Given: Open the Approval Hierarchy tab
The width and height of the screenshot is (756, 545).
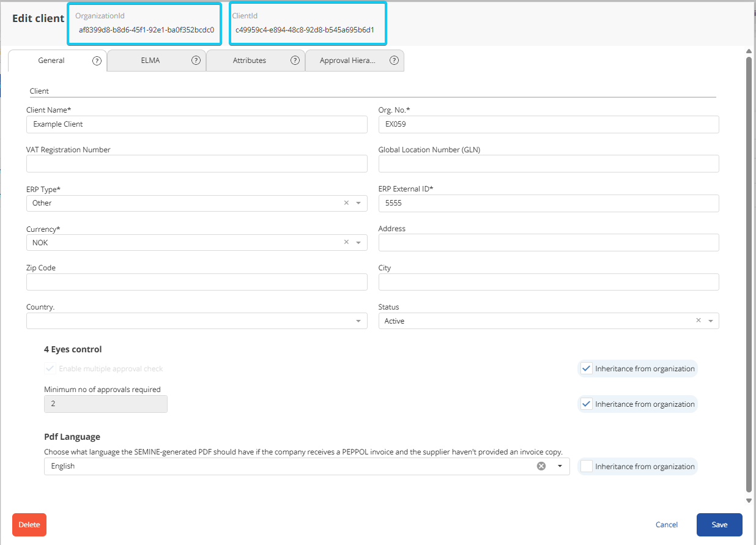Looking at the screenshot, I should point(355,61).
